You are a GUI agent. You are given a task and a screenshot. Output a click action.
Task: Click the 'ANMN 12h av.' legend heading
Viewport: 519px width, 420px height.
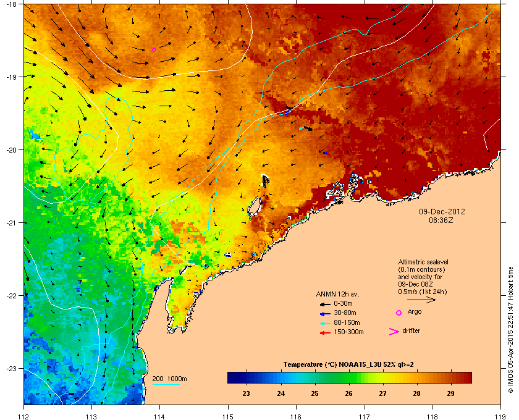(x=337, y=294)
